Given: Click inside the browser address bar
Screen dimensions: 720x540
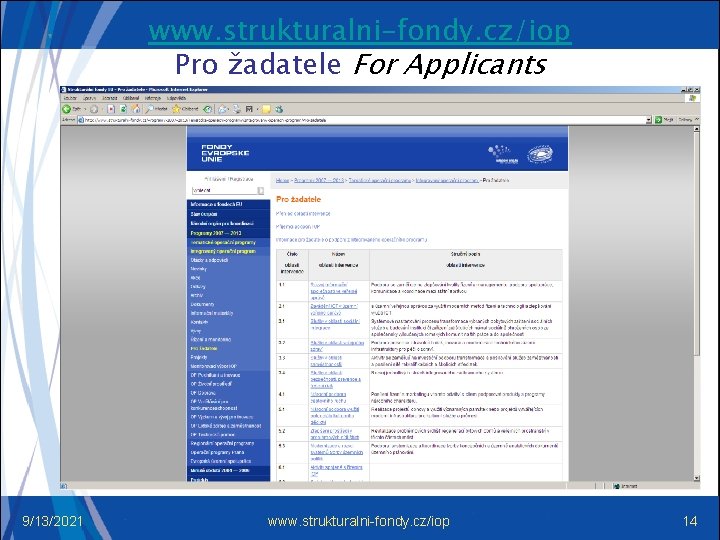Looking at the screenshot, I should click(362, 120).
